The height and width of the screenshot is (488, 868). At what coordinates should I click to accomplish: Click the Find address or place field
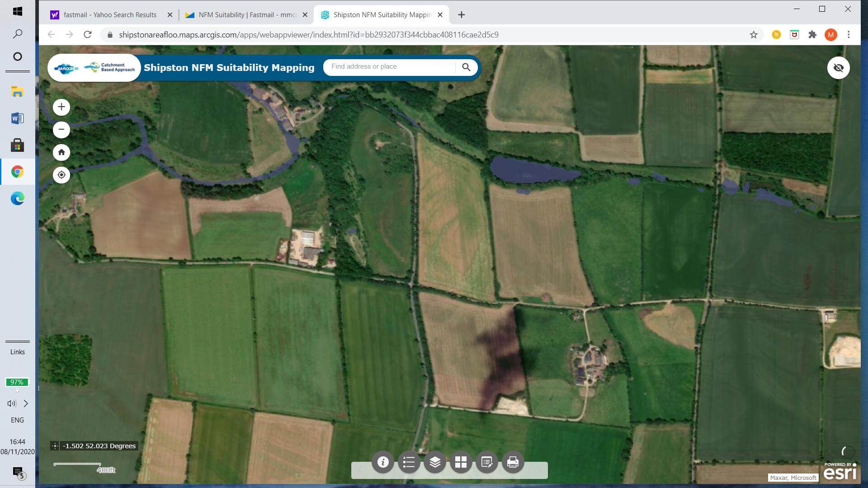click(x=389, y=67)
